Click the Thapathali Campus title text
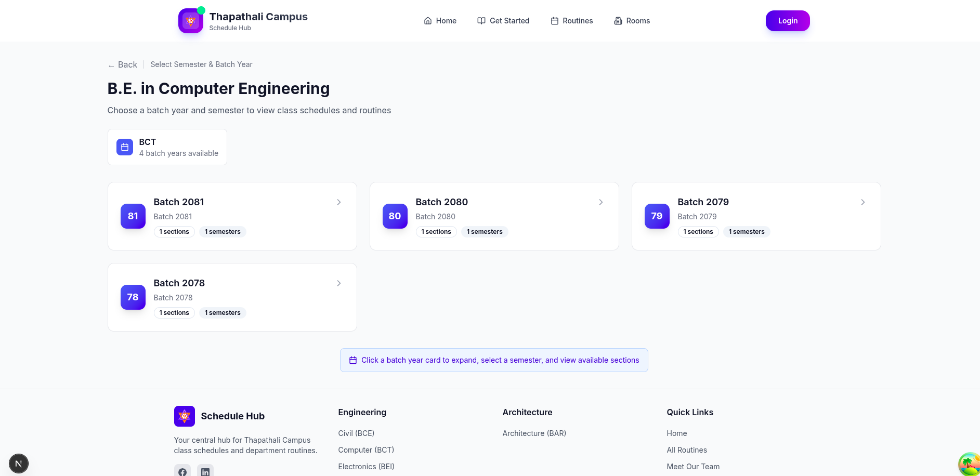 pyautogui.click(x=258, y=17)
